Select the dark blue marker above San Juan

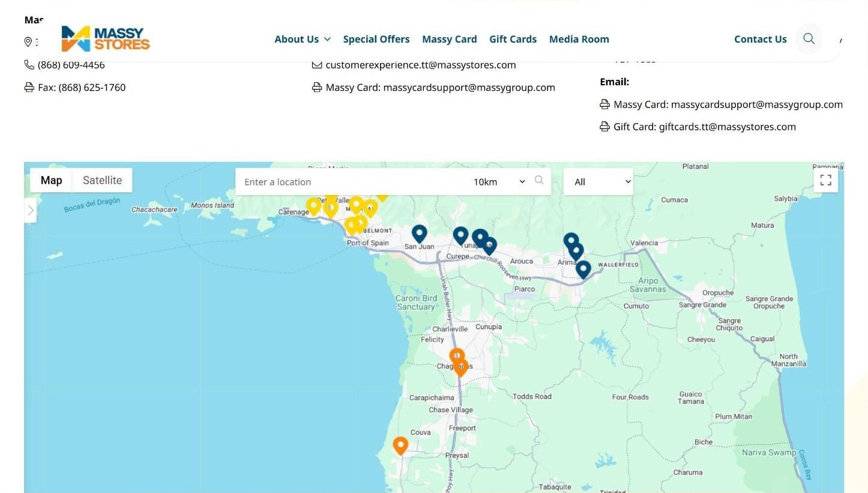419,234
